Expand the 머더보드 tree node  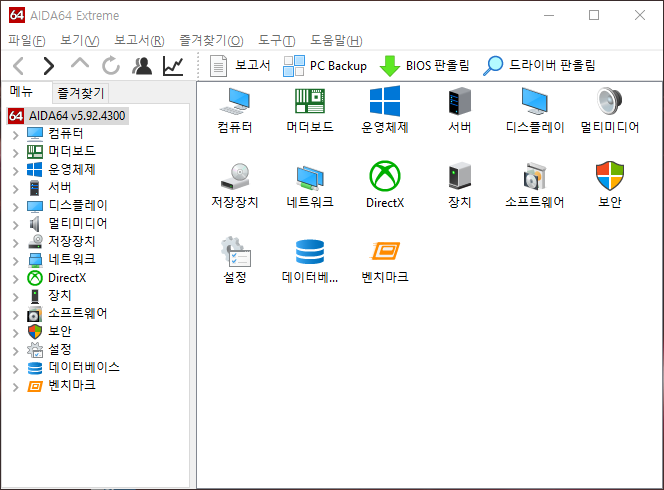[x=16, y=152]
